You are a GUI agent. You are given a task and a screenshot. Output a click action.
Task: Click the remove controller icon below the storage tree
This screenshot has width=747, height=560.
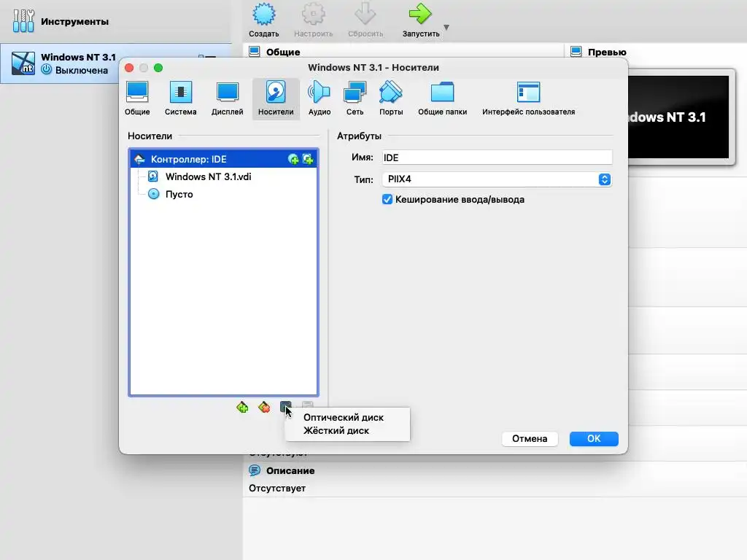pyautogui.click(x=264, y=407)
